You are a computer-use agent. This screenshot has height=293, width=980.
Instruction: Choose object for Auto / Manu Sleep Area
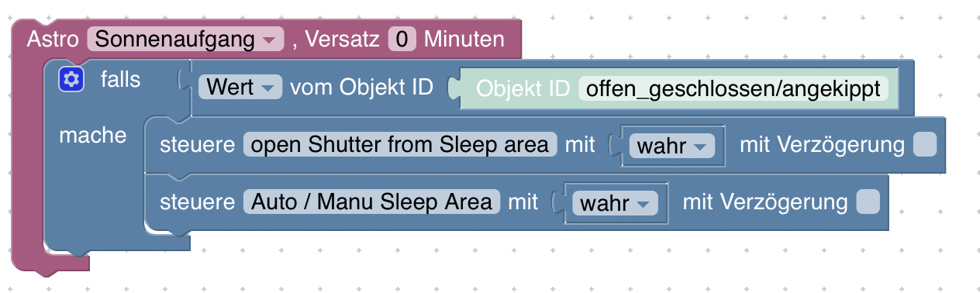click(x=371, y=202)
